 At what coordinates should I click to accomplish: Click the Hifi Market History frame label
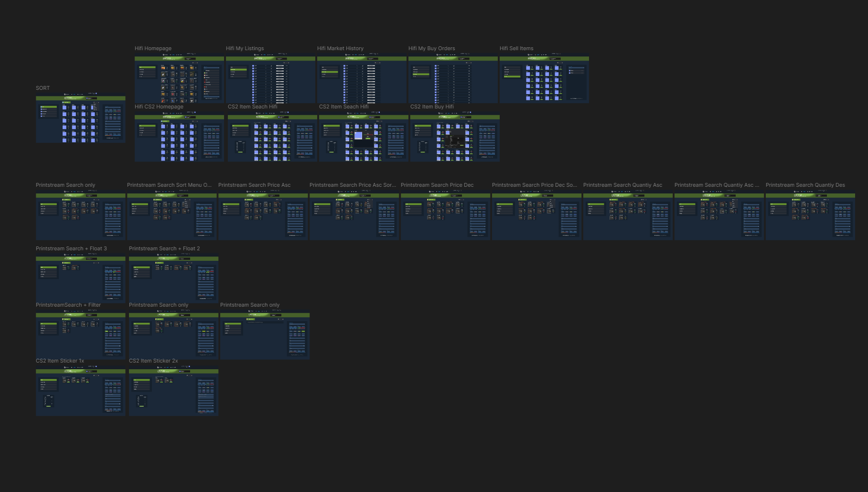(340, 48)
